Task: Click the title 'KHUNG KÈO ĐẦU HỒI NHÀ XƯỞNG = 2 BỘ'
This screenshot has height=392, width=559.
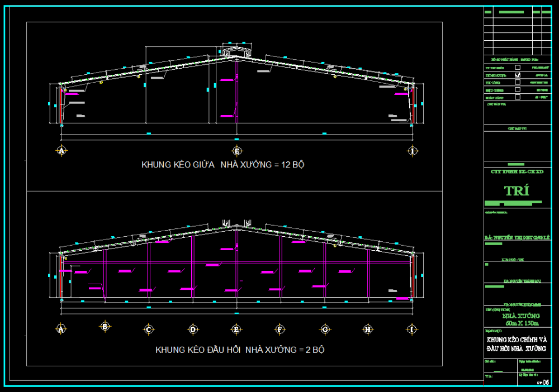Action: pyautogui.click(x=240, y=350)
